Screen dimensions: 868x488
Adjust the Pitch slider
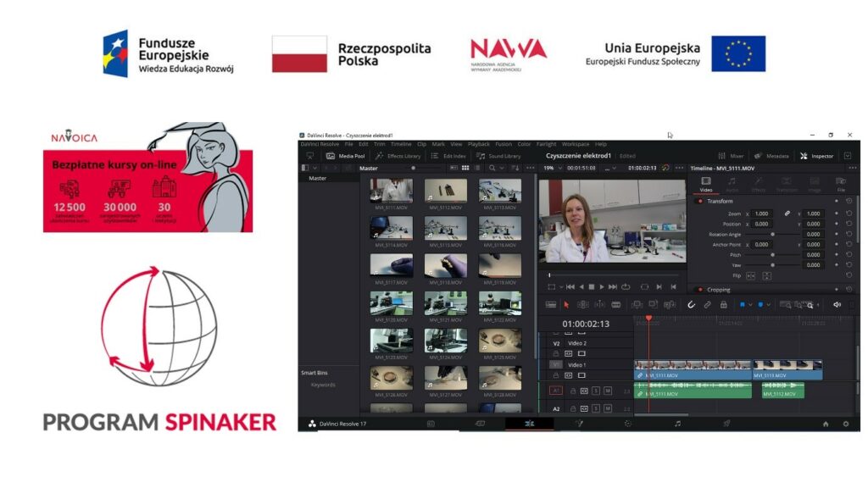click(773, 255)
